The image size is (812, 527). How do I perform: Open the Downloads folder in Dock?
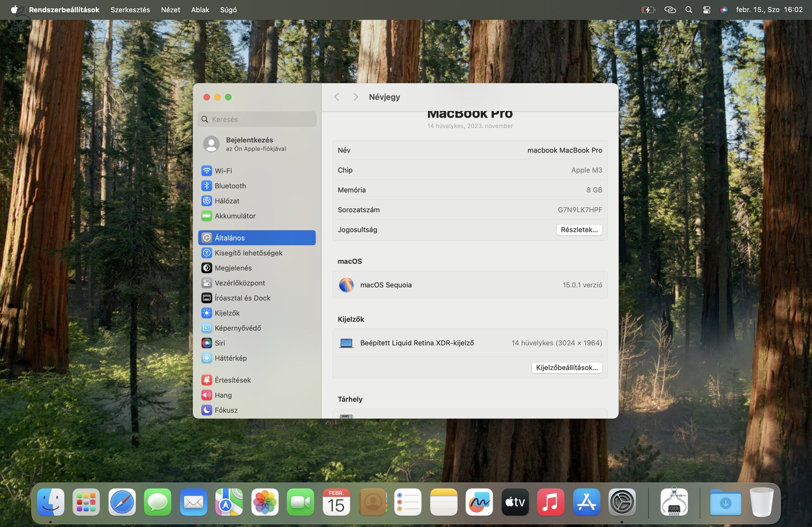726,502
